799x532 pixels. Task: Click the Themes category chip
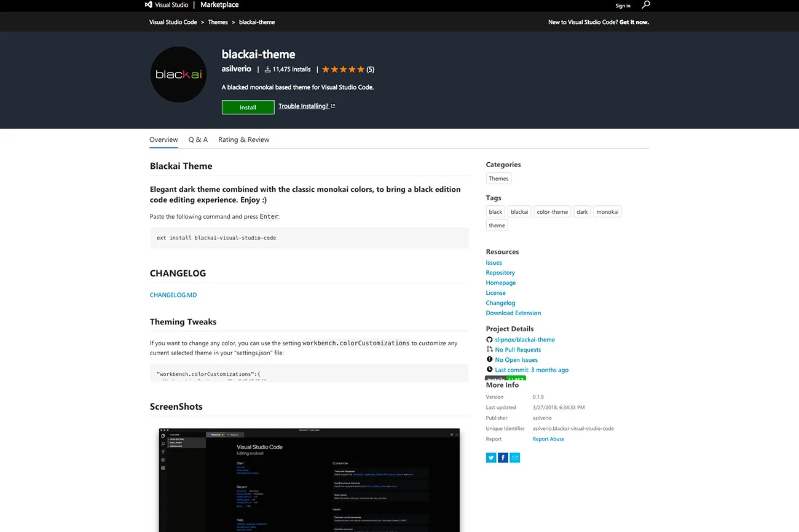(x=498, y=179)
